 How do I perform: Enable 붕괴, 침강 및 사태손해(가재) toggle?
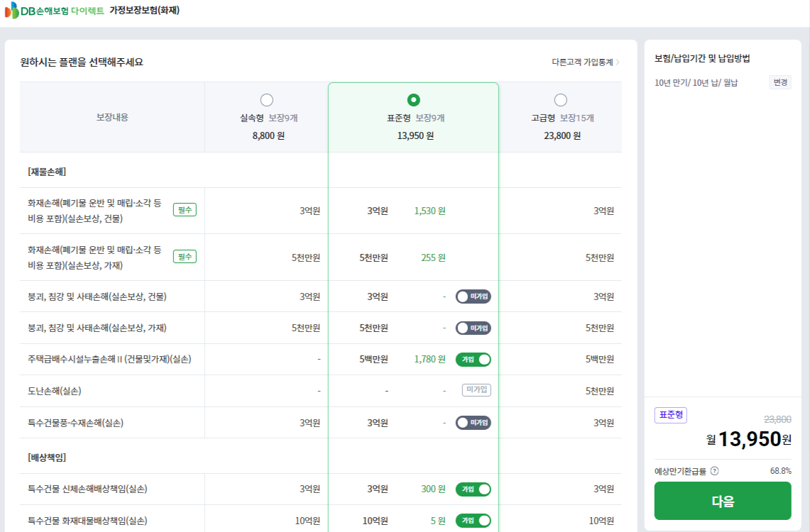click(x=474, y=328)
